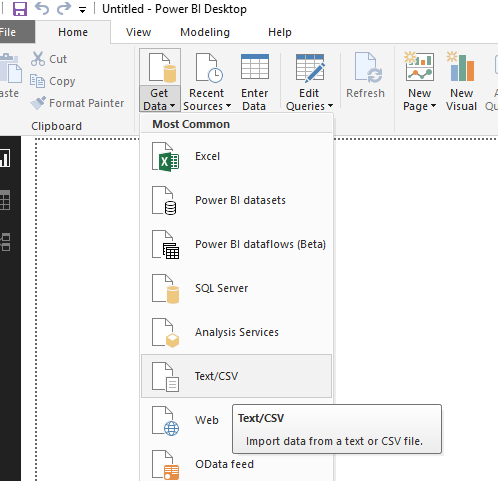
Task: Expand the Recent Sources dropdown arrow
Action: [228, 106]
